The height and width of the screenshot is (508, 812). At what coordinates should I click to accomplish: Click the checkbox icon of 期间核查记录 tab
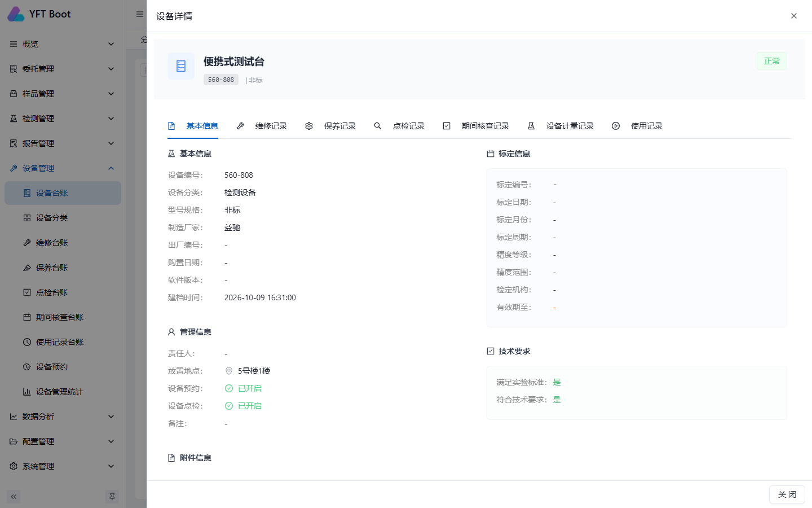[x=447, y=126]
